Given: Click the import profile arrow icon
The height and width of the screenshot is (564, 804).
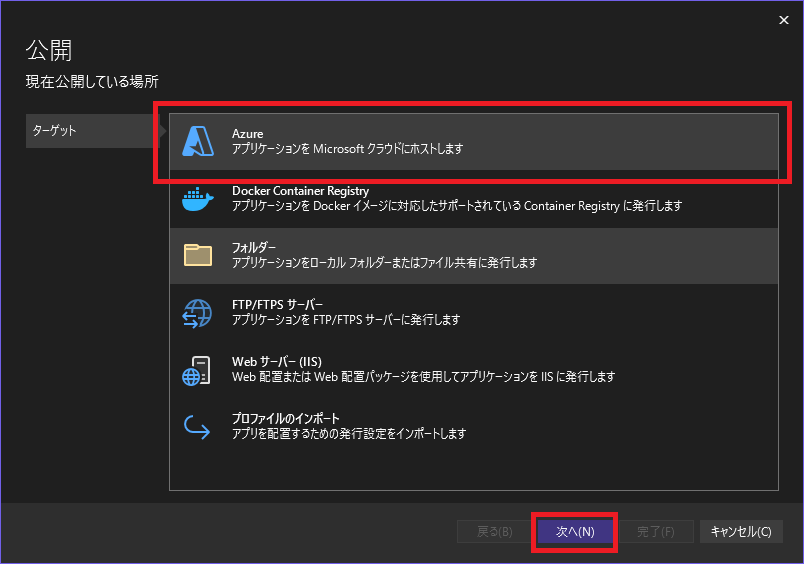Looking at the screenshot, I should [x=197, y=427].
